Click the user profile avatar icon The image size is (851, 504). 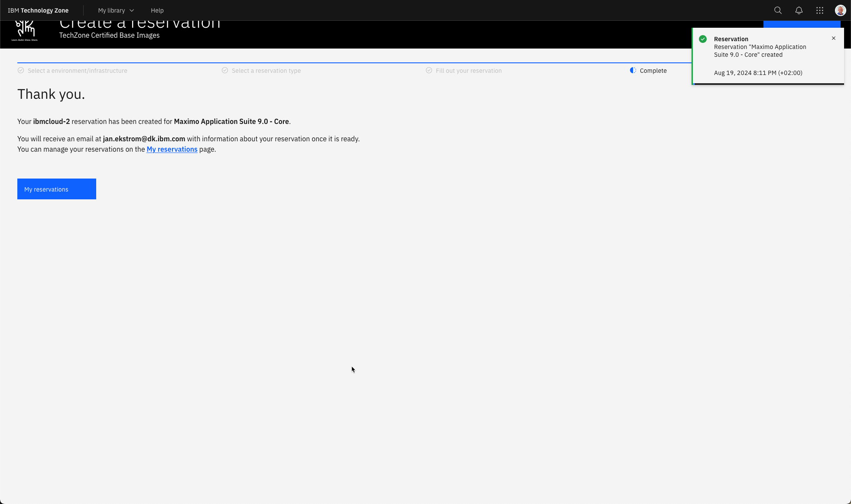point(840,10)
